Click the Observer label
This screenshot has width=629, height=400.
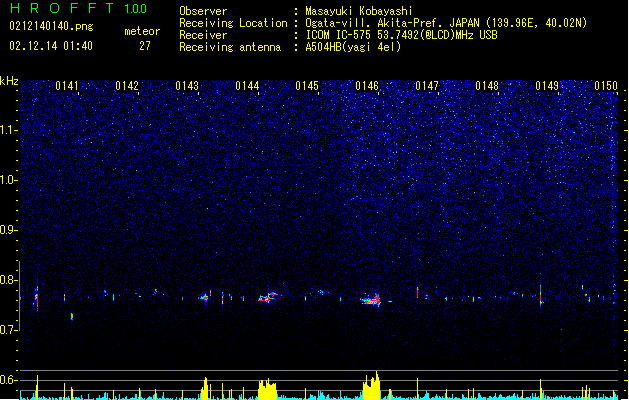[x=203, y=11]
